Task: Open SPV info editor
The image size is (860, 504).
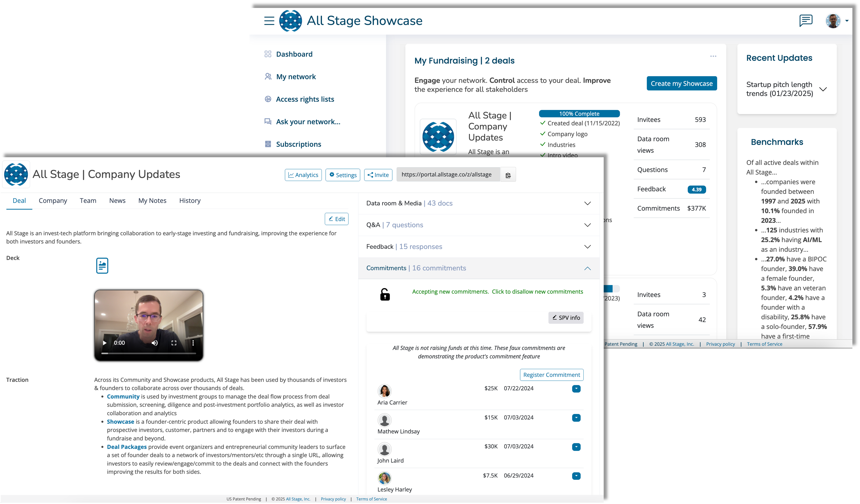Action: (566, 318)
